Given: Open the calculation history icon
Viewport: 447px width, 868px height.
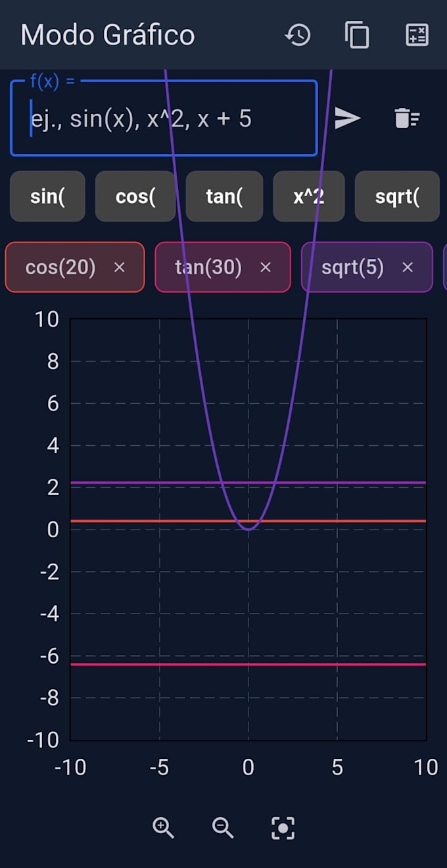Looking at the screenshot, I should click(298, 35).
